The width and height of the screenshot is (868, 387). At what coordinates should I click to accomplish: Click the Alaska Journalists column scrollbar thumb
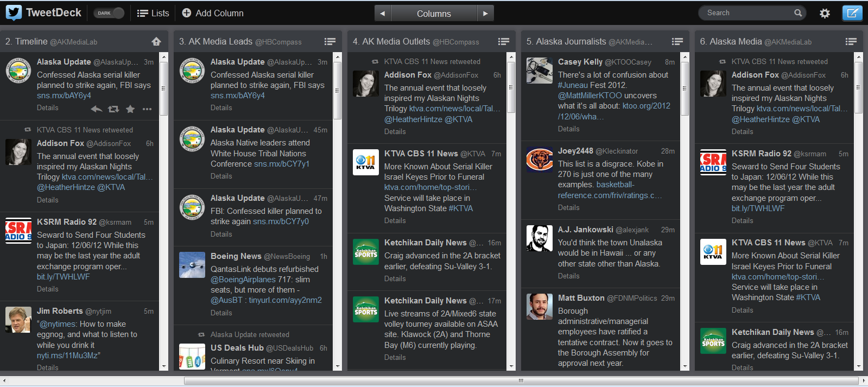685,88
